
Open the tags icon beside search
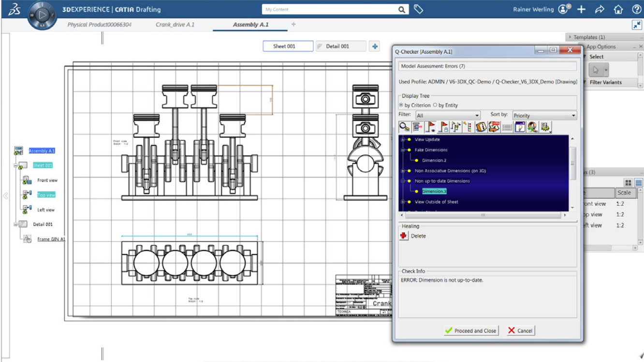tap(418, 9)
